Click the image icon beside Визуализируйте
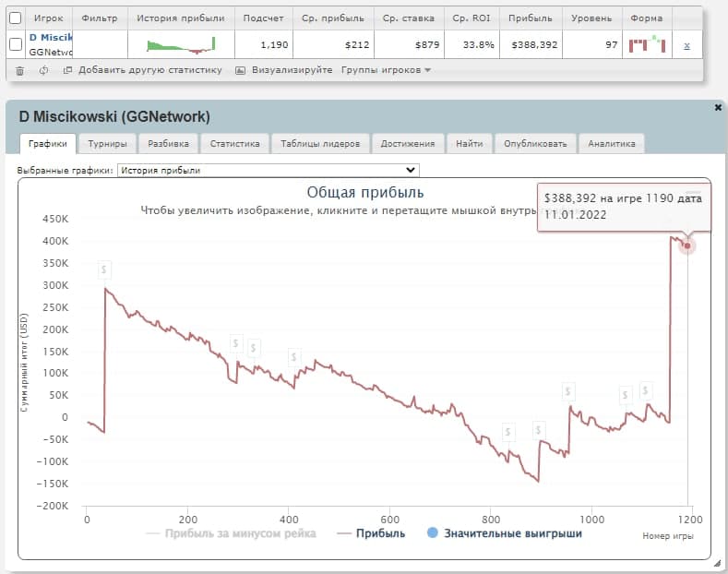 coord(241,70)
